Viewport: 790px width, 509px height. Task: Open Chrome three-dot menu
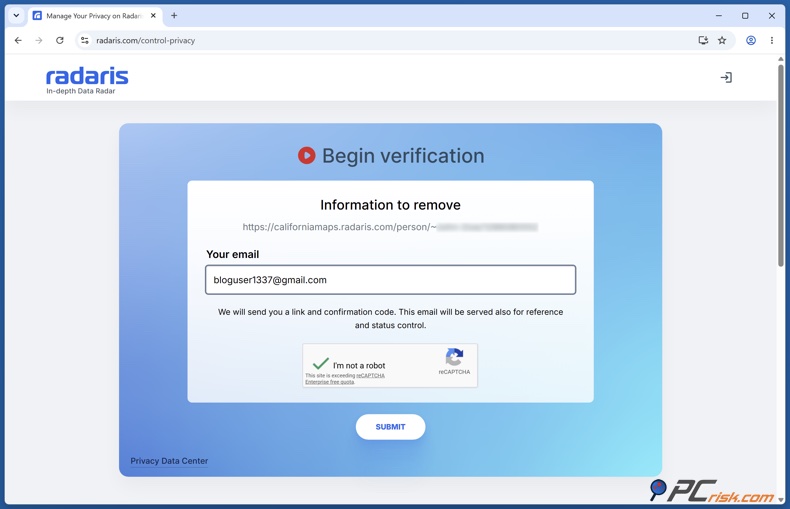coord(771,40)
